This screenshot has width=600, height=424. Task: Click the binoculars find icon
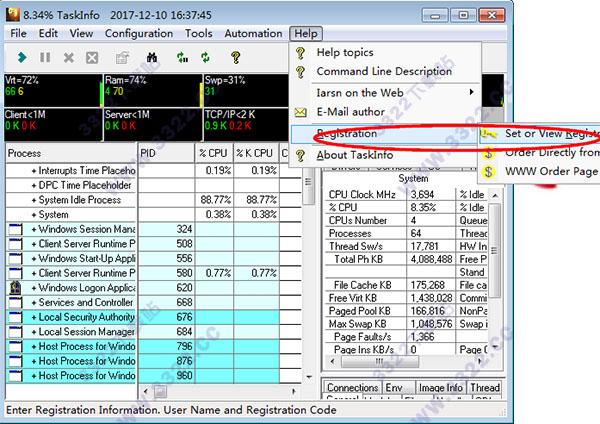coord(153,58)
